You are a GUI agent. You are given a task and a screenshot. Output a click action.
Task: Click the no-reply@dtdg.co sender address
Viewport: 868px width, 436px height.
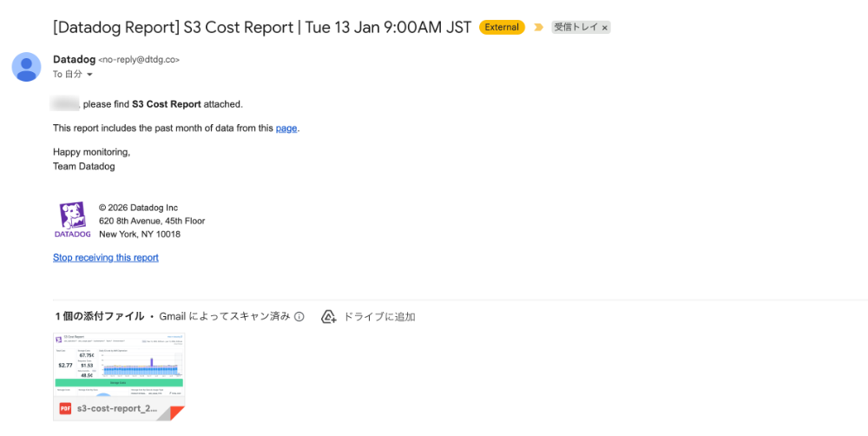(x=139, y=60)
